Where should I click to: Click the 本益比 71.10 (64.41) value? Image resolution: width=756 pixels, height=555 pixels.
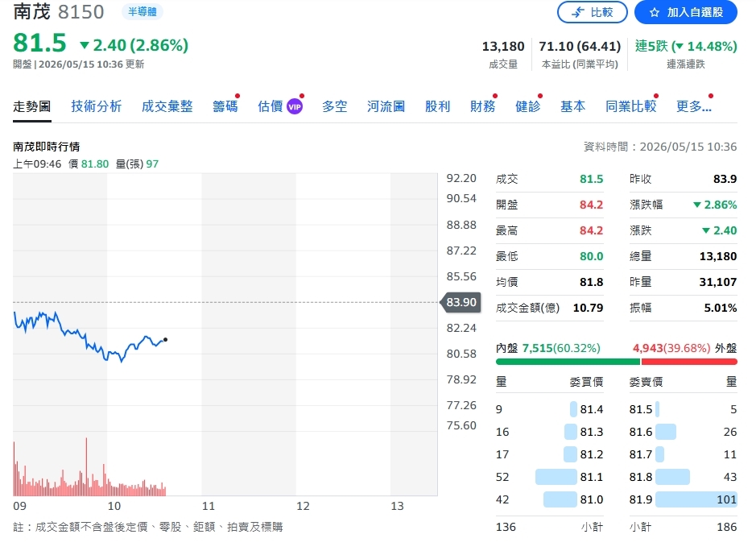[580, 46]
